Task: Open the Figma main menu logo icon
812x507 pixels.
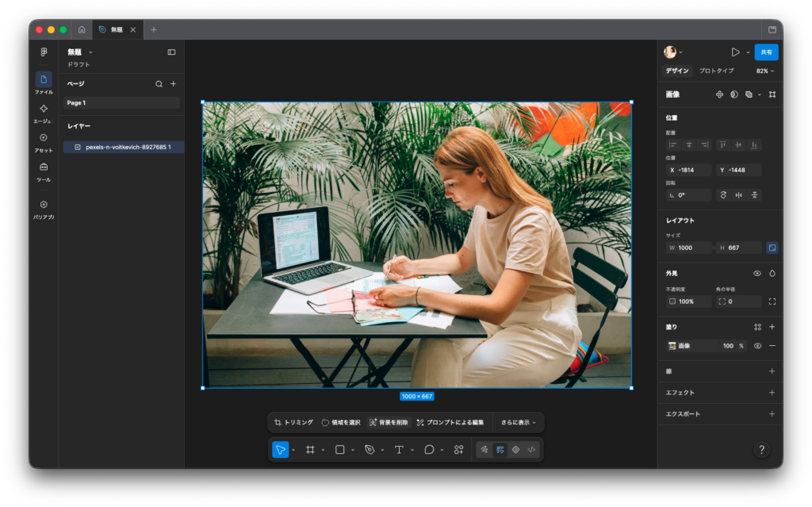Action: coord(44,52)
